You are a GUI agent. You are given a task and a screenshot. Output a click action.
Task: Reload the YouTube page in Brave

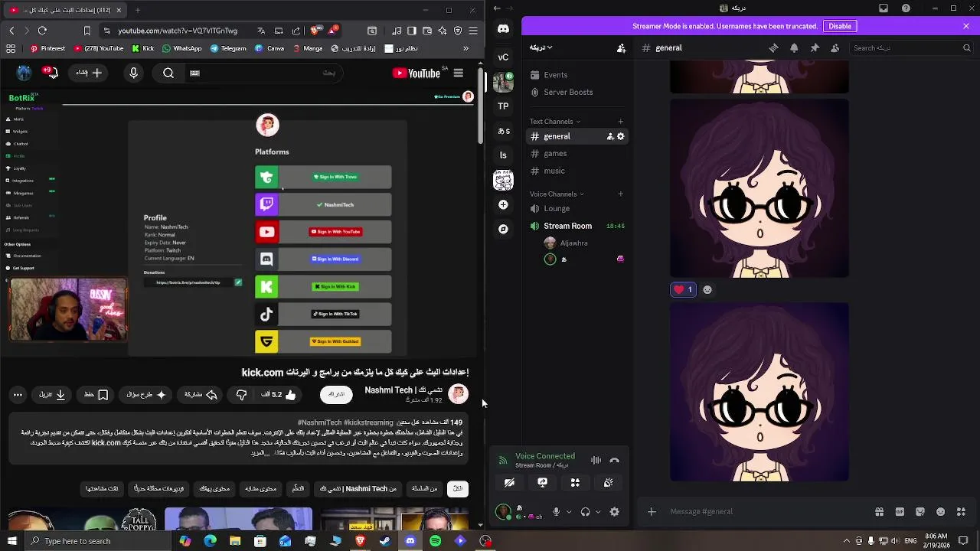tap(42, 31)
